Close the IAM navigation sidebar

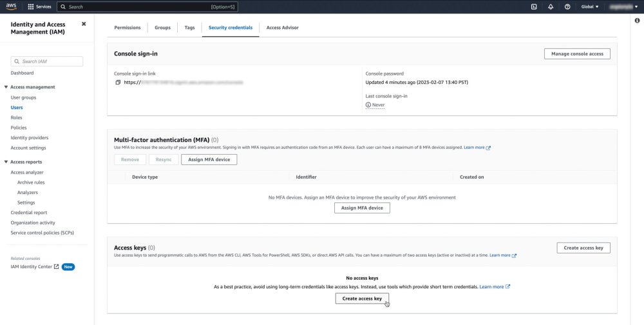(84, 24)
